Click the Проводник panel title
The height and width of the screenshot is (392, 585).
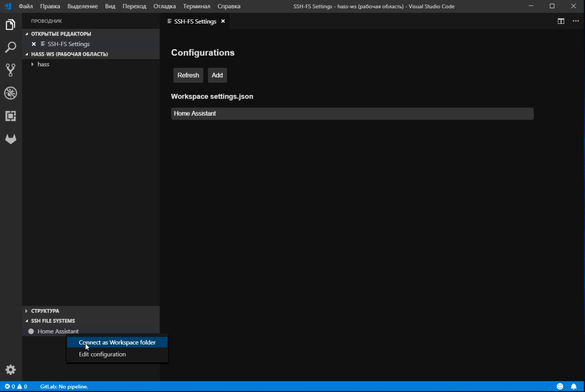click(x=47, y=21)
